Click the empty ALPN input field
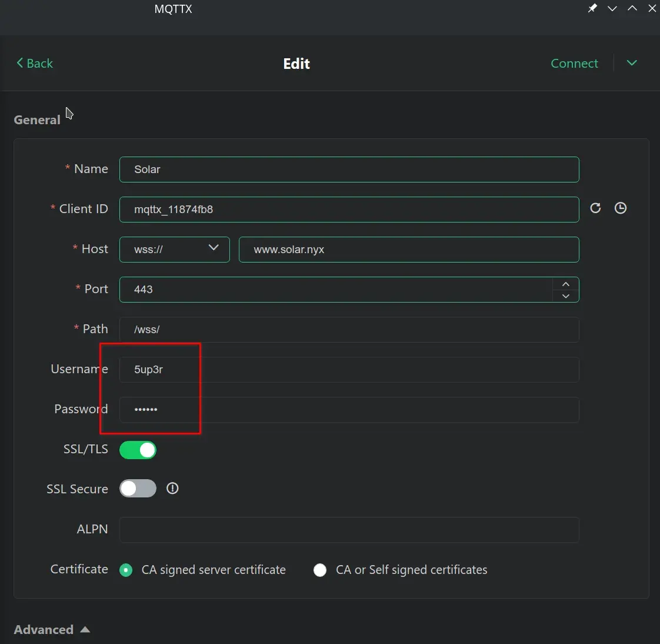 click(x=349, y=529)
